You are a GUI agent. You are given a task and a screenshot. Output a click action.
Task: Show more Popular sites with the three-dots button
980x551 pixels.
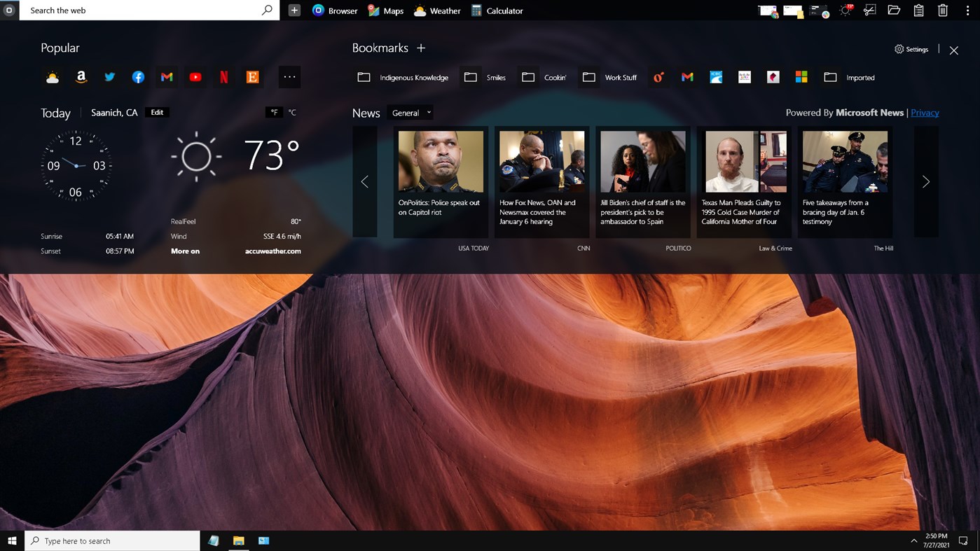[289, 77]
